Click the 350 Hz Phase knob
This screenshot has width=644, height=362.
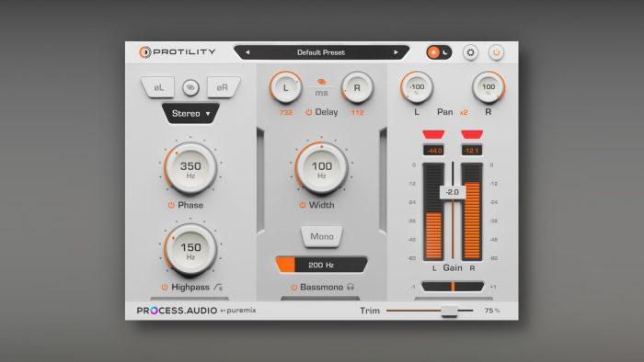190,168
